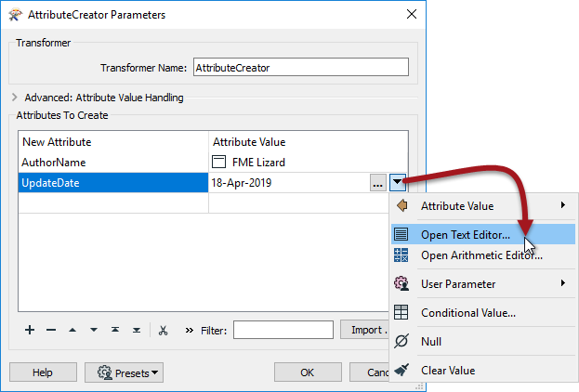Click the Filter input field
Viewport: 579px width, 392px height.
pos(283,330)
